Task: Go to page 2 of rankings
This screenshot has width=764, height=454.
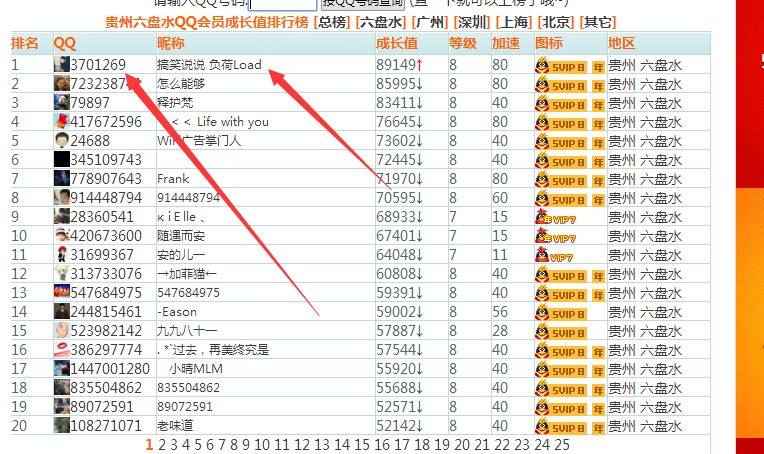Action: [x=162, y=445]
